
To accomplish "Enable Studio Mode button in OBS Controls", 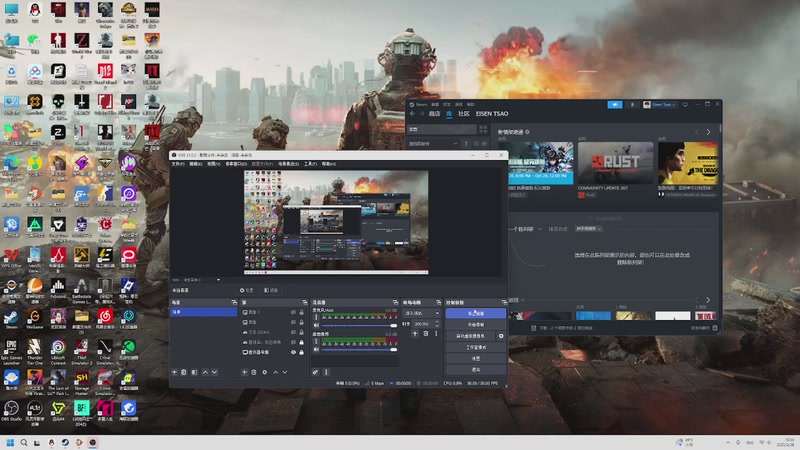I will 476,347.
